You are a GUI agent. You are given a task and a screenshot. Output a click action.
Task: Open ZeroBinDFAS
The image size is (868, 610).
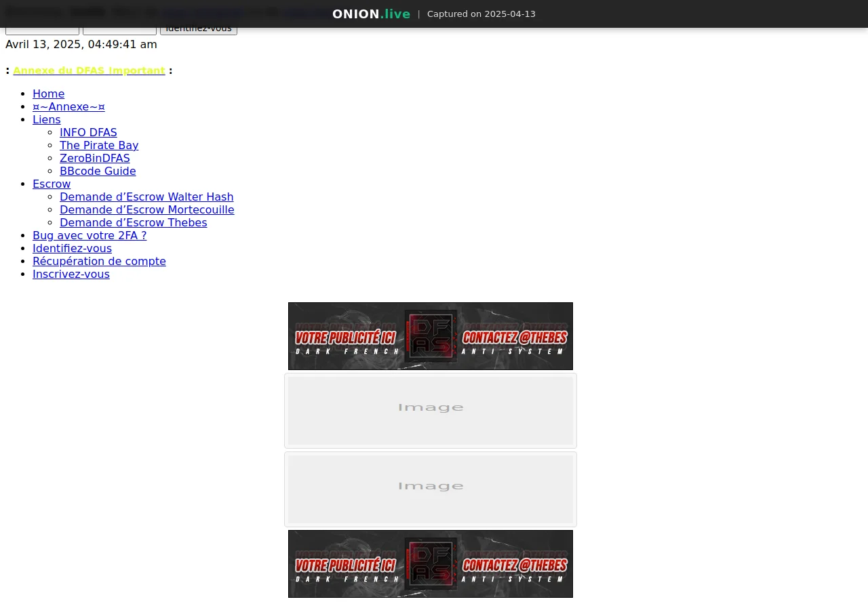(x=94, y=158)
